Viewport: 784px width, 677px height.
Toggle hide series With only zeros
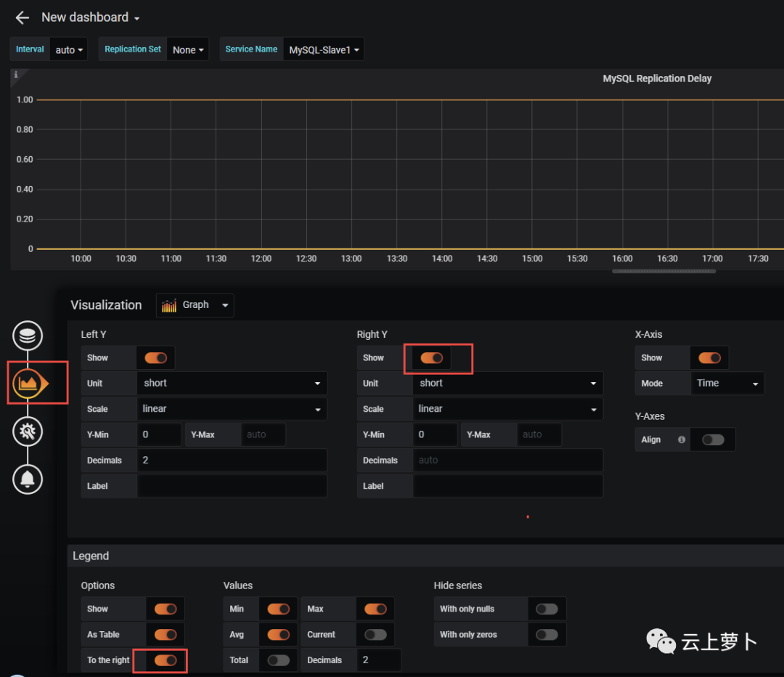(x=547, y=634)
